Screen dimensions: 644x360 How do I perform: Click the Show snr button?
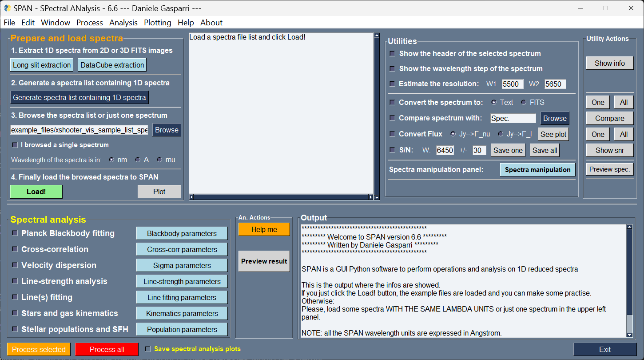pos(609,150)
